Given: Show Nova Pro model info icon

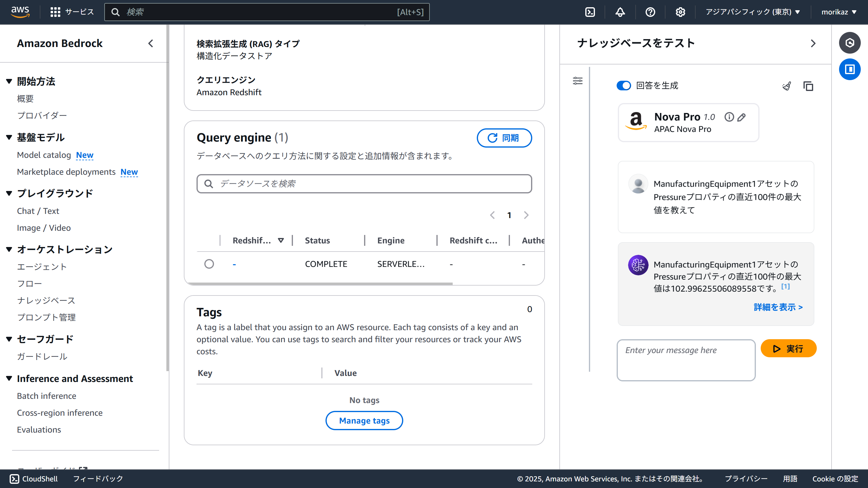Looking at the screenshot, I should click(729, 117).
